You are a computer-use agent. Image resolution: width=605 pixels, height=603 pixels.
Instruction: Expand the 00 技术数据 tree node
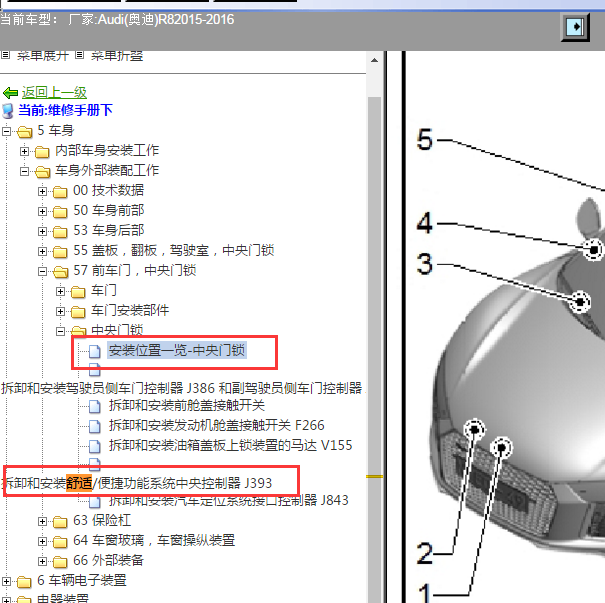tap(43, 191)
